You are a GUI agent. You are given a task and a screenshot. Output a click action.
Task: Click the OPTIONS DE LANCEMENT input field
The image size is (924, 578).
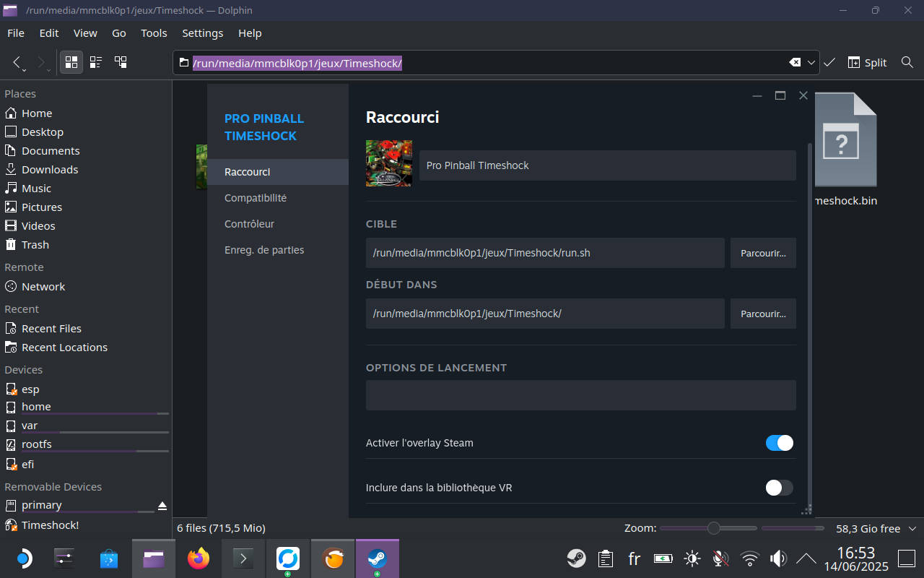(581, 395)
